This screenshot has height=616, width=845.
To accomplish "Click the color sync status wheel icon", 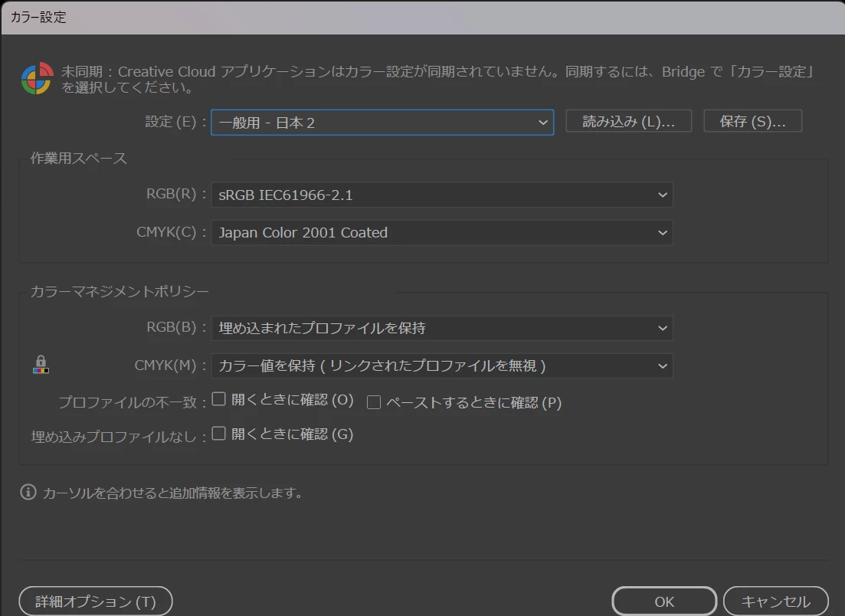I will 37,79.
